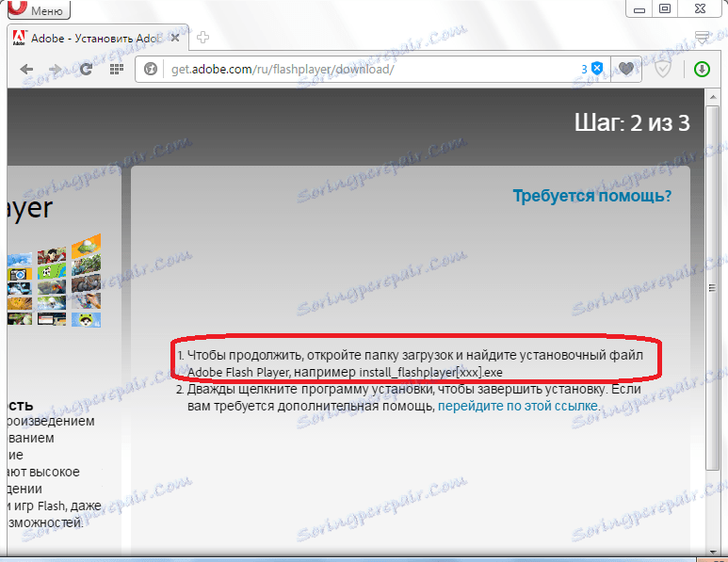This screenshot has width=728, height=562.
Task: Open a new tab with plus icon
Action: pyautogui.click(x=202, y=38)
